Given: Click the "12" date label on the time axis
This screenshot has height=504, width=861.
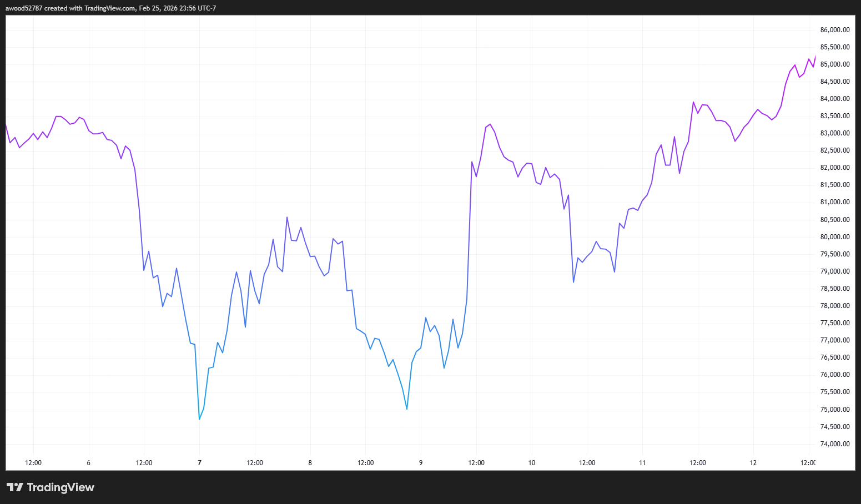Looking at the screenshot, I should 753,462.
